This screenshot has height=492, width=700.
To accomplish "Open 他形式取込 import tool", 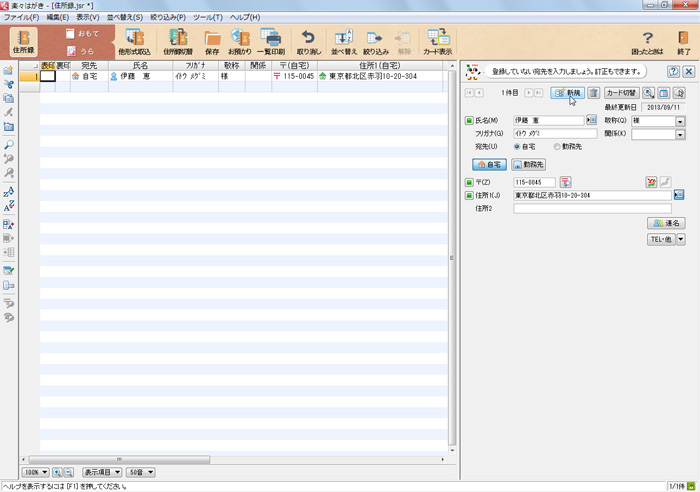I will (133, 41).
